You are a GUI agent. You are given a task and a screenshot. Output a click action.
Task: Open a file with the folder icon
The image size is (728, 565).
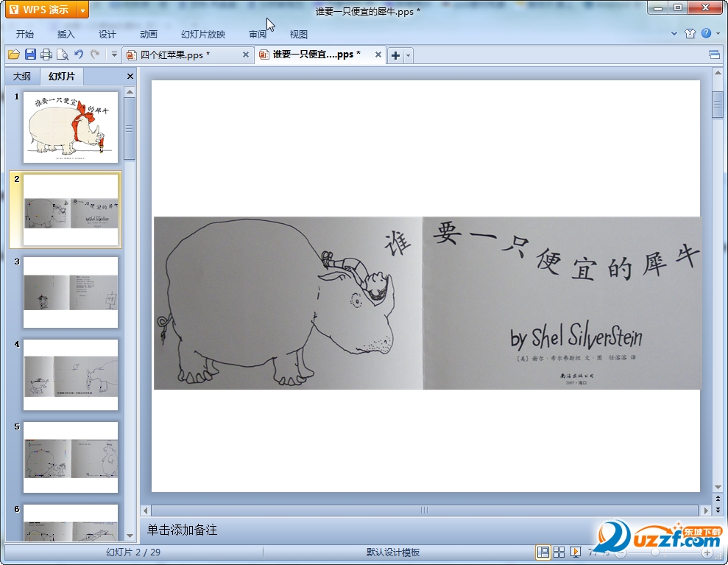14,55
